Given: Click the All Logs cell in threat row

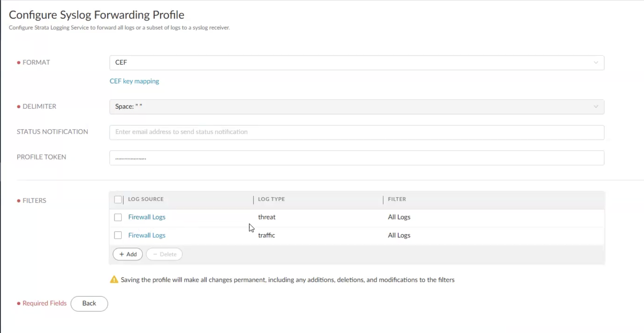Looking at the screenshot, I should 399,217.
